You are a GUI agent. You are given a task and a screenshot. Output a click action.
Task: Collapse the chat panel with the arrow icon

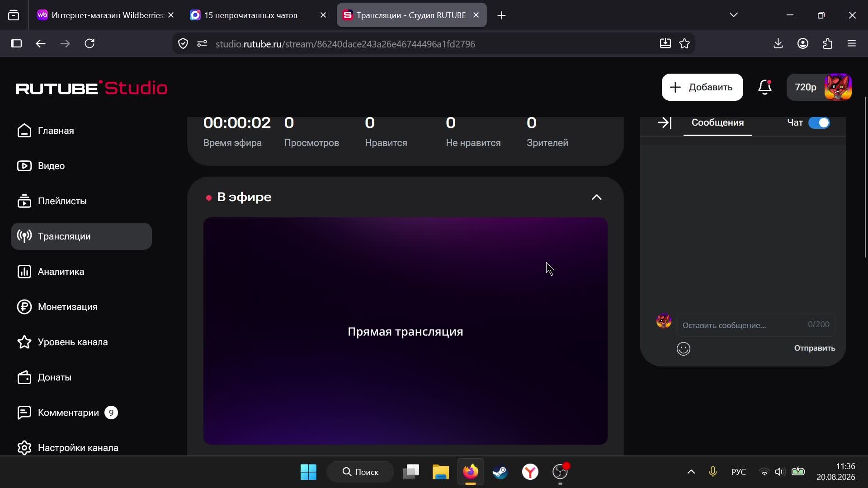point(664,122)
